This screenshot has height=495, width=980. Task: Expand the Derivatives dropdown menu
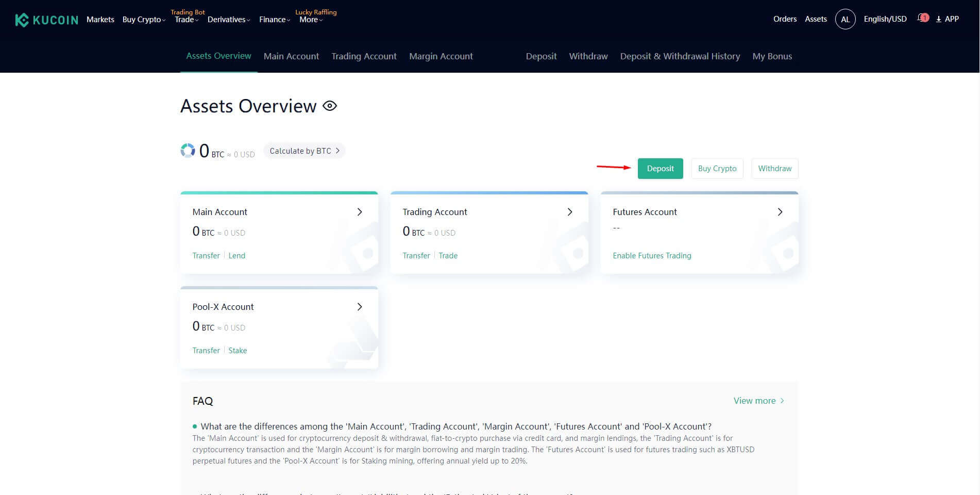[x=228, y=20]
